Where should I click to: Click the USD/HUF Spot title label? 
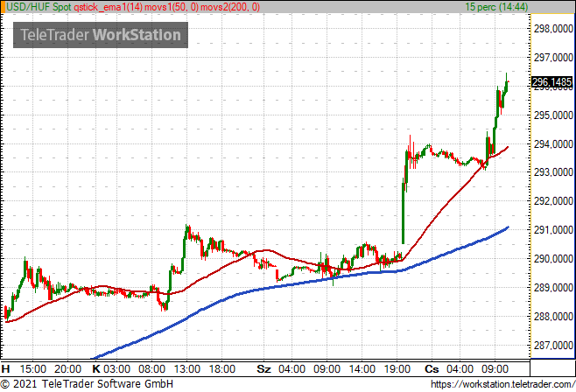[x=39, y=7]
